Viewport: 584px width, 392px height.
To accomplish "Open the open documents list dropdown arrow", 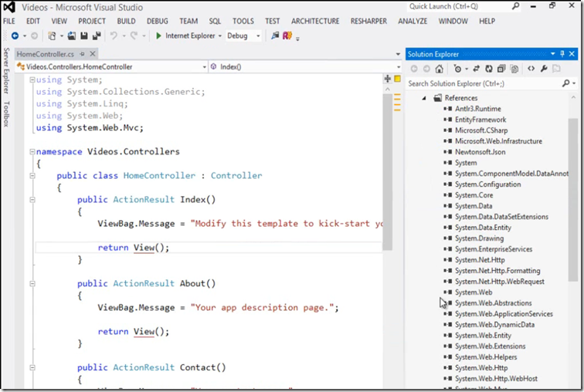I will pos(398,54).
